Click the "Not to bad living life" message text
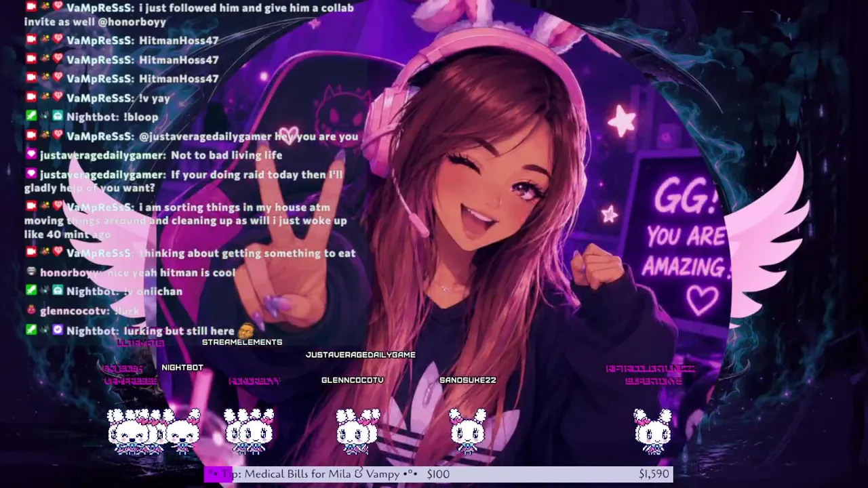This screenshot has height=488, width=868. coord(226,155)
